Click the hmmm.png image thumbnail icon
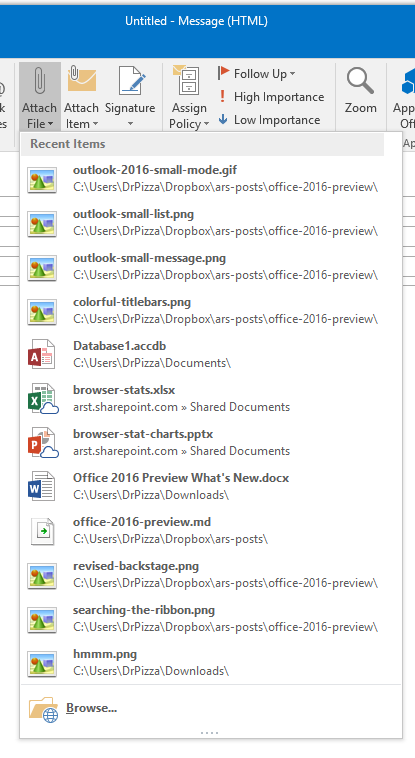Viewport: 415px width, 758px height. click(x=42, y=663)
